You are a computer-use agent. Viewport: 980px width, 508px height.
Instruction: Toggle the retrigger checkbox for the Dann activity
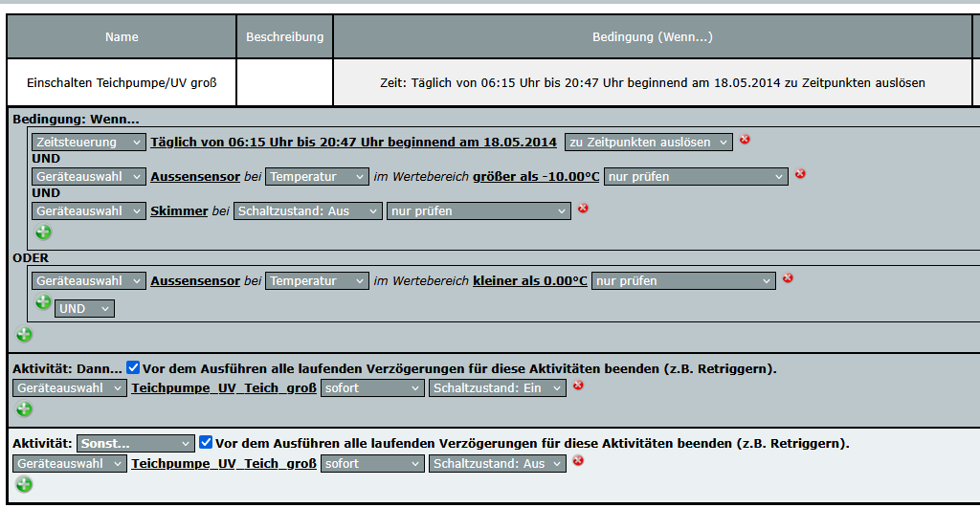(x=133, y=367)
